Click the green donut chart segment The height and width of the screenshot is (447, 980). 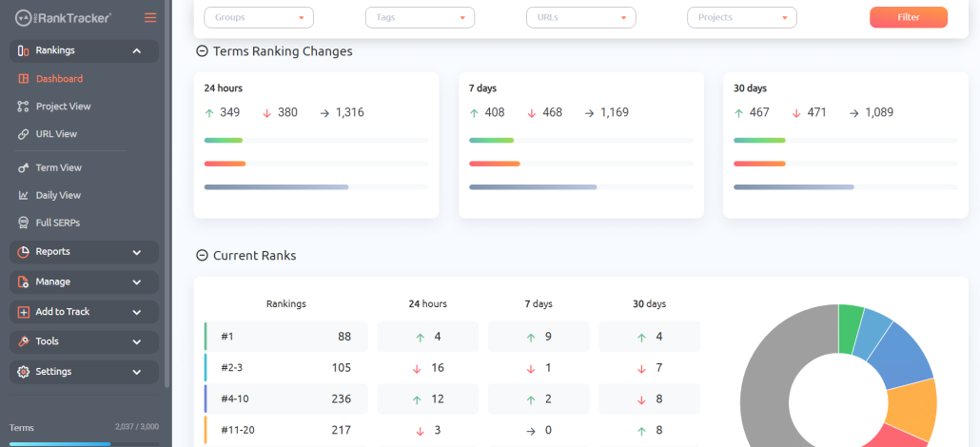pos(849,329)
